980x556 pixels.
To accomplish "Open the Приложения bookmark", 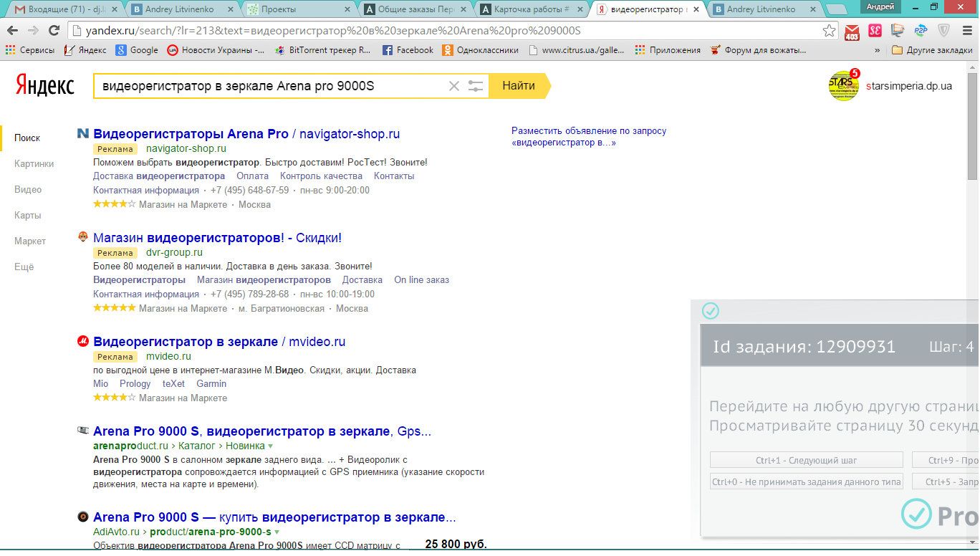I will pyautogui.click(x=668, y=50).
